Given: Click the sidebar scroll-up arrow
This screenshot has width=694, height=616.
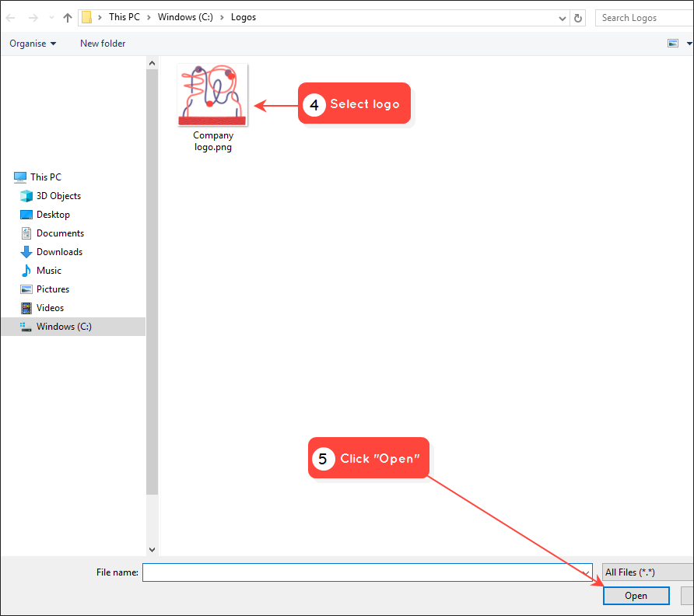Looking at the screenshot, I should [152, 63].
